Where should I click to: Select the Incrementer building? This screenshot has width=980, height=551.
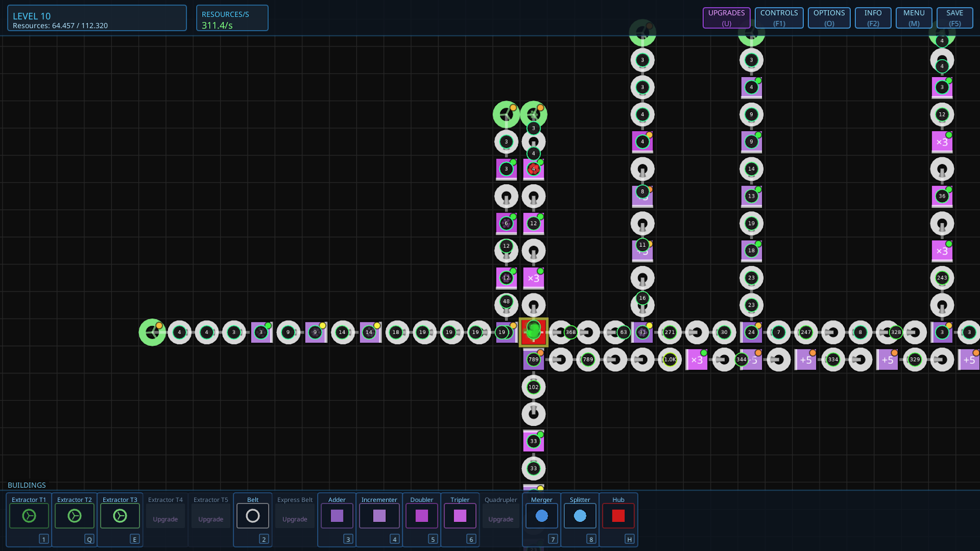tap(379, 516)
